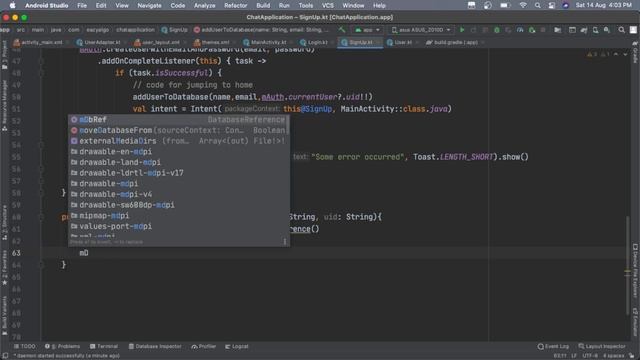Open the SDK Manager icon
The width and height of the screenshot is (640, 360).
(x=607, y=30)
